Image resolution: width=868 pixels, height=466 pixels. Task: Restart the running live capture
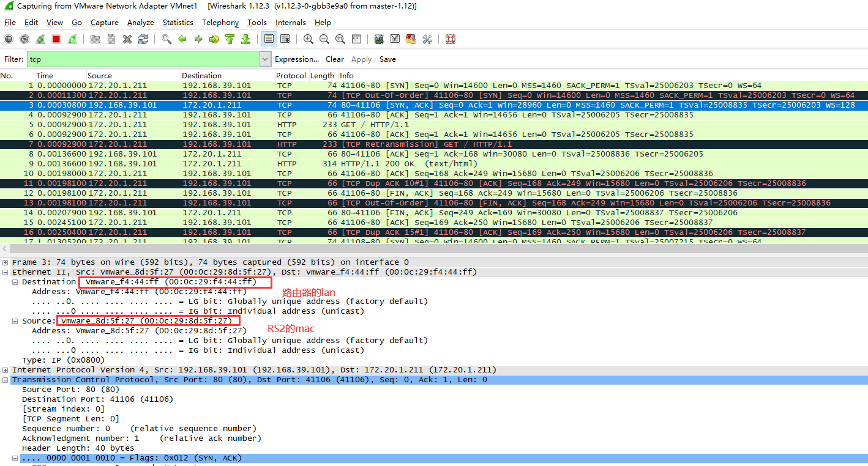tap(72, 39)
